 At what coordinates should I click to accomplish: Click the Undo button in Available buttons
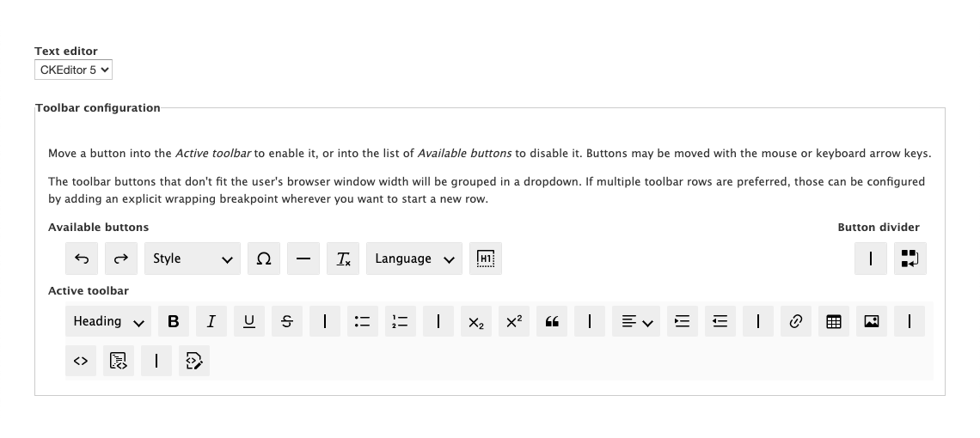click(x=82, y=259)
